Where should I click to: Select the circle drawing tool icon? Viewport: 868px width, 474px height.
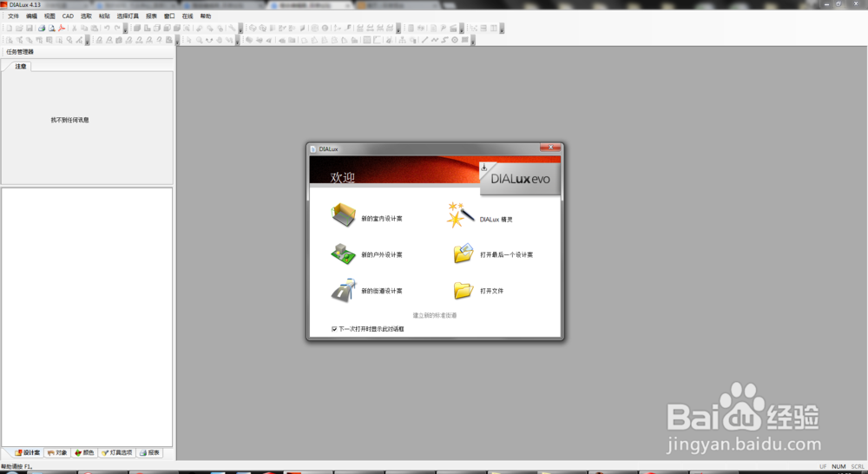point(455,40)
